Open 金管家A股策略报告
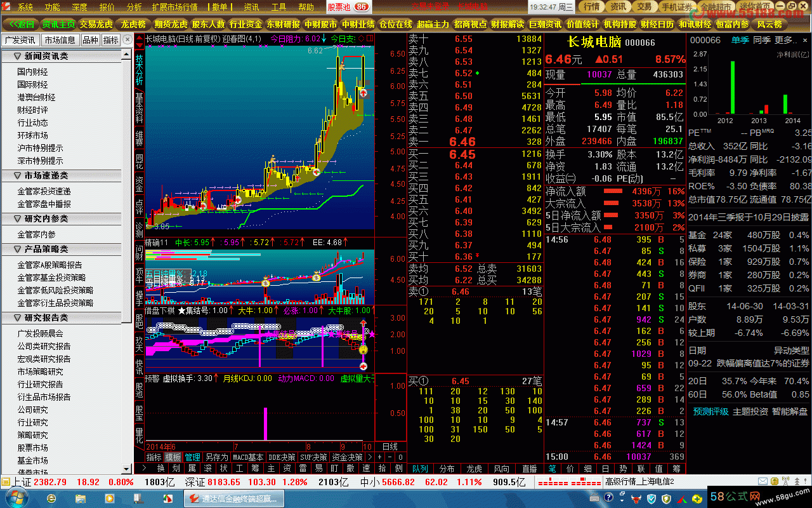The image size is (812, 508). point(50,265)
